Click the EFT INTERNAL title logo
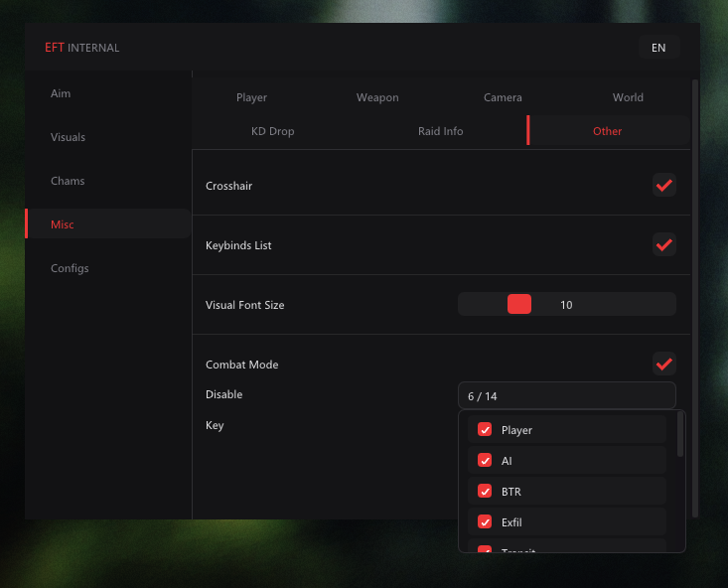This screenshot has height=588, width=728. (x=82, y=48)
